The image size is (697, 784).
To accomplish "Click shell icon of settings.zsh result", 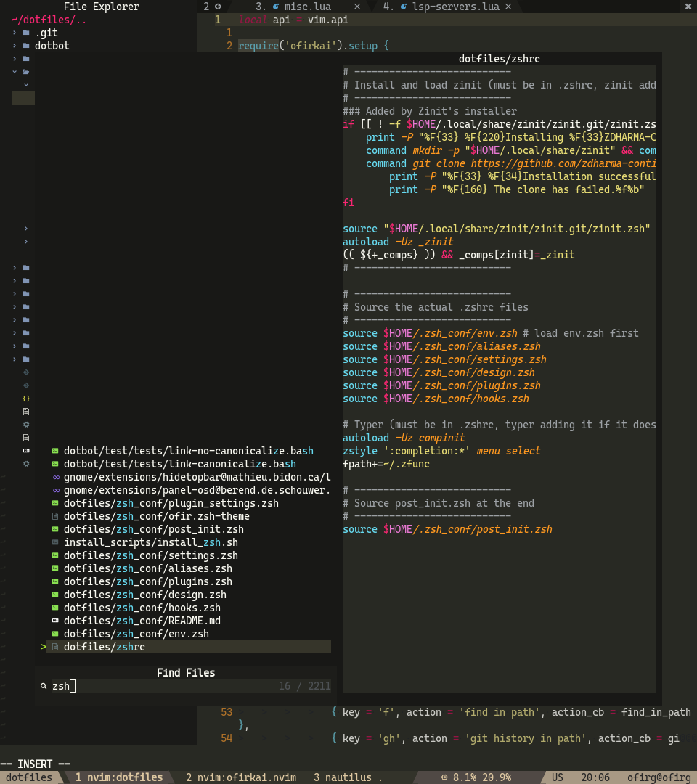I will pos(55,555).
